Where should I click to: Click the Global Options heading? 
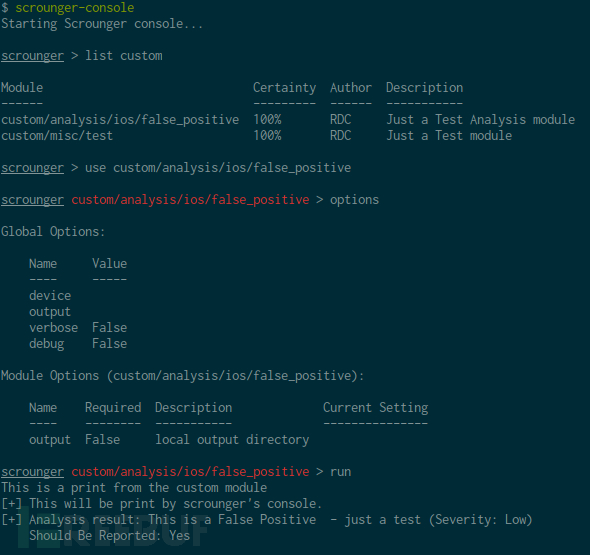coord(53,231)
